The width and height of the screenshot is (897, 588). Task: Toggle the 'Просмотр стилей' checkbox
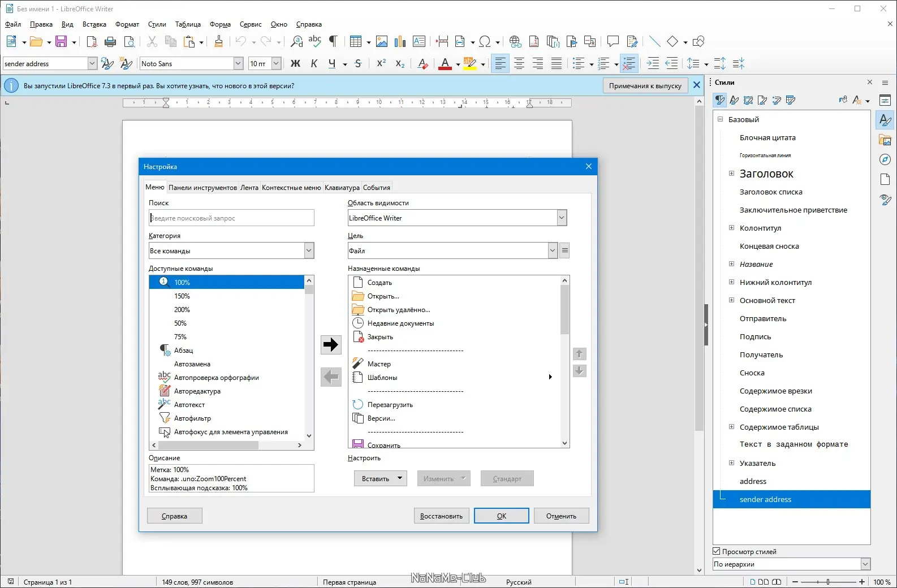pyautogui.click(x=717, y=551)
